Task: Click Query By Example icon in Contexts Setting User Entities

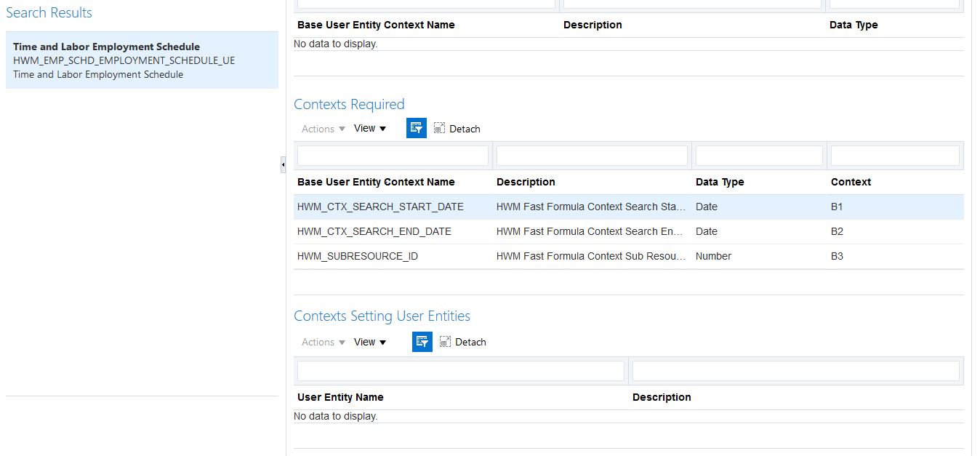Action: (422, 342)
